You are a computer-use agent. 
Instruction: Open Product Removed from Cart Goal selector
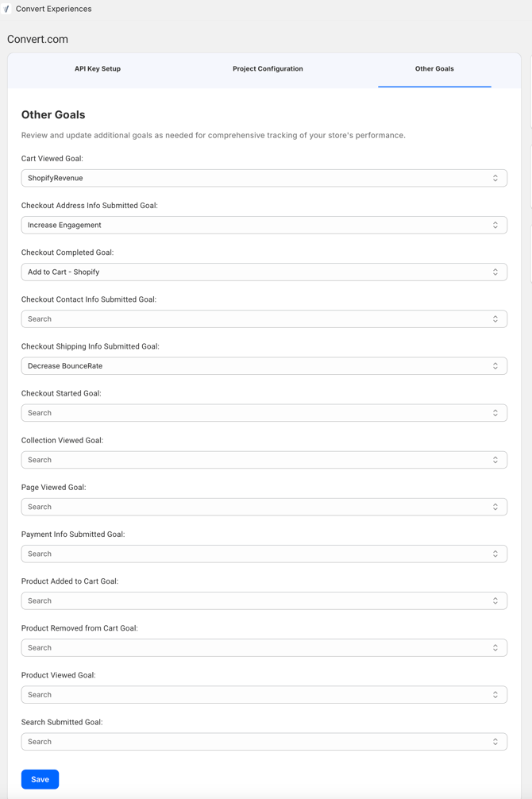(x=264, y=647)
